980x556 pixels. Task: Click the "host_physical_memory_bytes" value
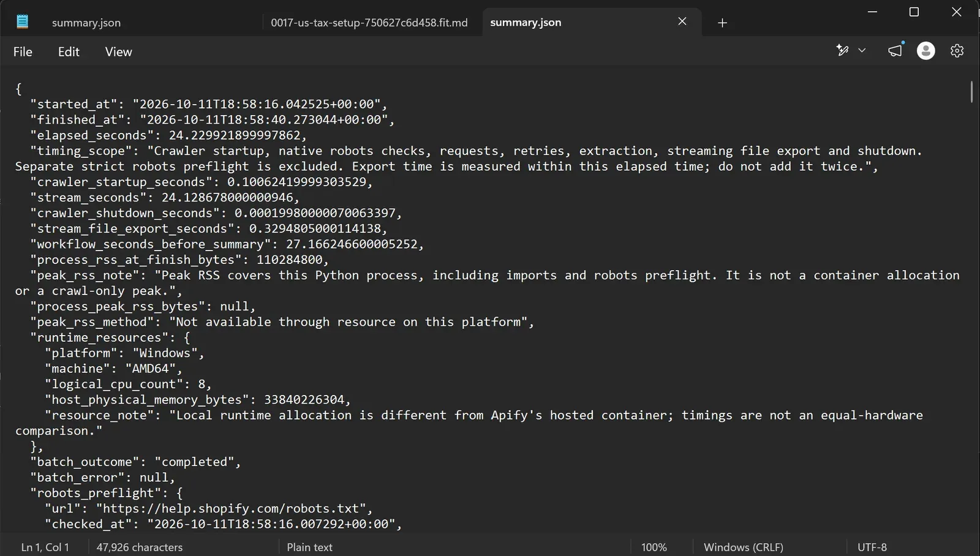[304, 400]
